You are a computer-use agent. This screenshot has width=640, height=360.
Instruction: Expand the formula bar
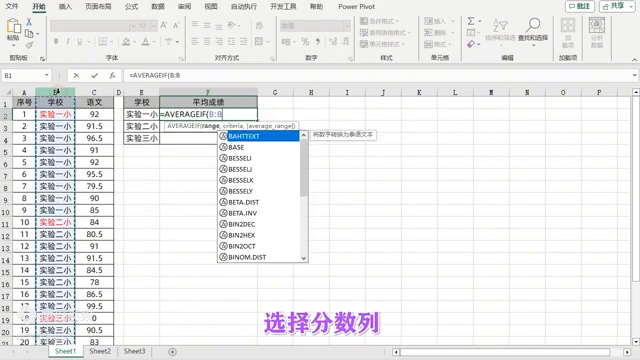click(x=634, y=76)
